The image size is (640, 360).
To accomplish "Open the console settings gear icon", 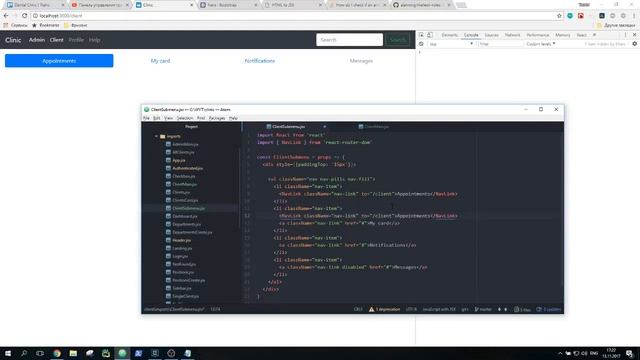I will click(635, 44).
